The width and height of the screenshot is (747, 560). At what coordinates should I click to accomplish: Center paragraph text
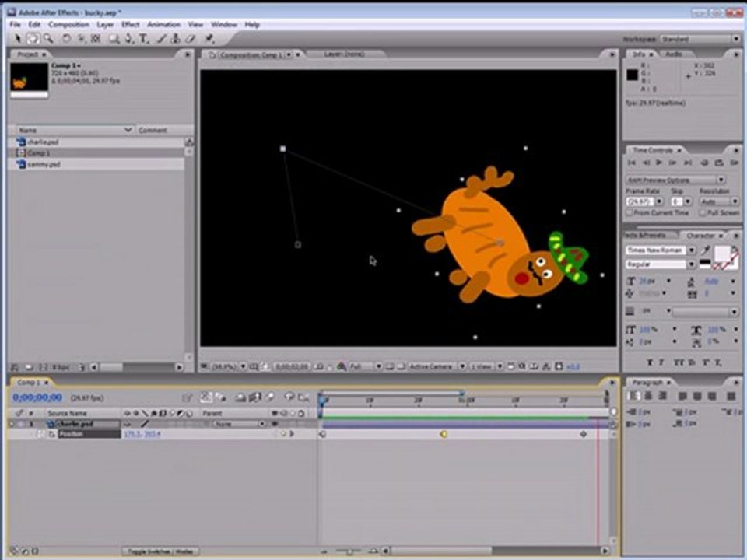(648, 396)
